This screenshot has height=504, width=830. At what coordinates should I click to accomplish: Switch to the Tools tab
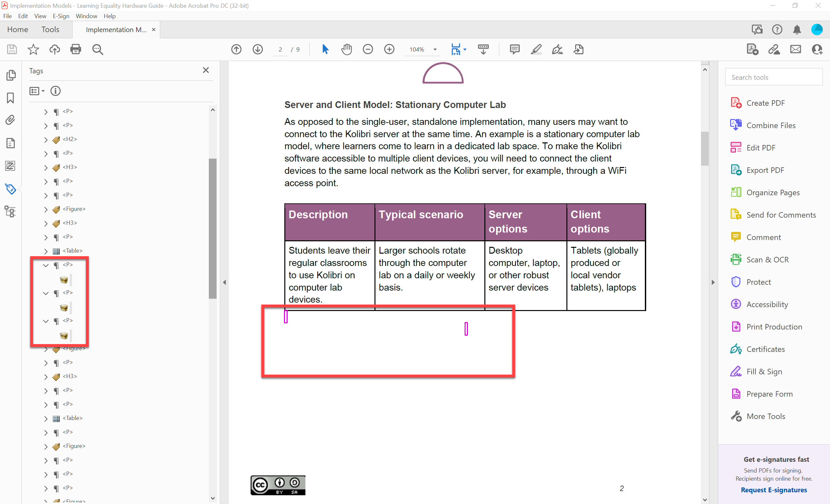coord(50,30)
